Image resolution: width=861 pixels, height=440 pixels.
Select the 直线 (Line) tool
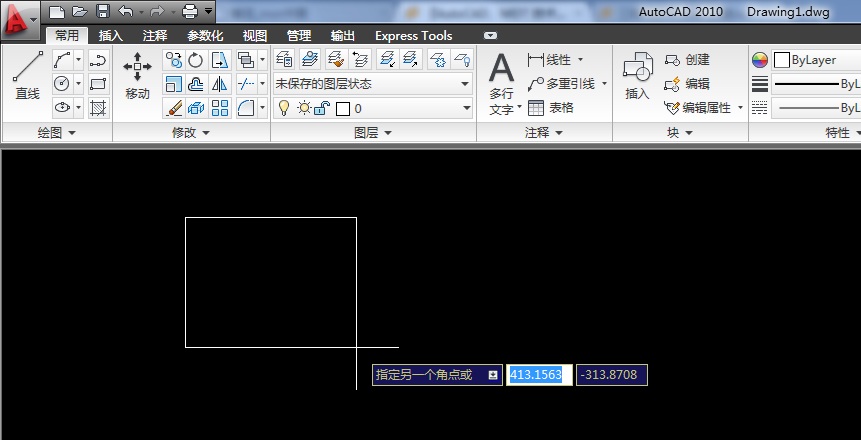click(27, 76)
